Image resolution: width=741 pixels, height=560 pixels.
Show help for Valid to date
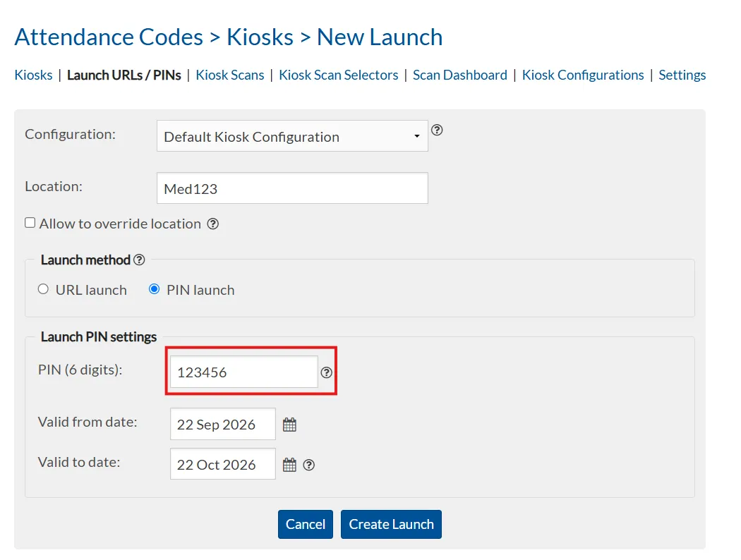click(308, 465)
